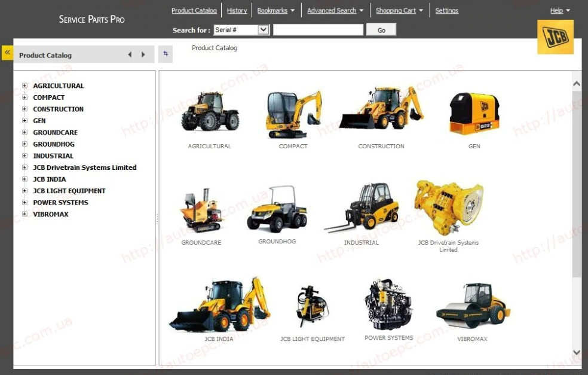The image size is (588, 375).
Task: Open the POWER SYSTEMS engine thumbnail
Action: tap(388, 304)
